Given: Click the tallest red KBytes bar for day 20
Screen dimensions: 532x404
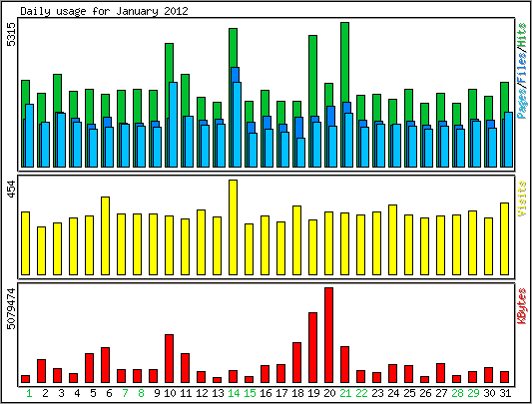Looking at the screenshot, I should [x=328, y=335].
